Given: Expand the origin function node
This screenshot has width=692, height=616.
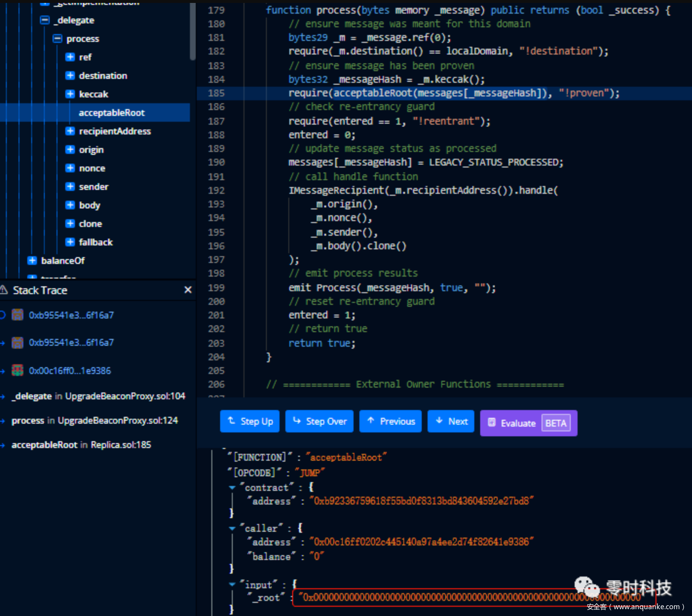Looking at the screenshot, I should pos(70,149).
